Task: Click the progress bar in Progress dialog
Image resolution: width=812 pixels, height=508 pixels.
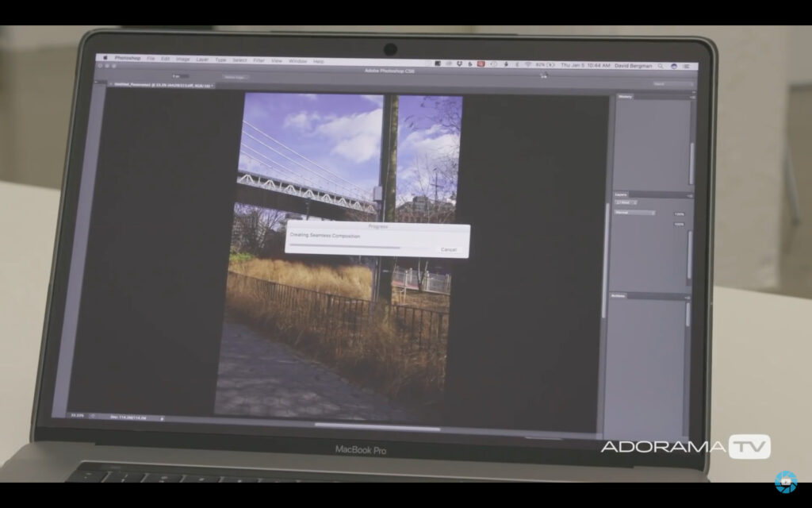Action: [346, 247]
